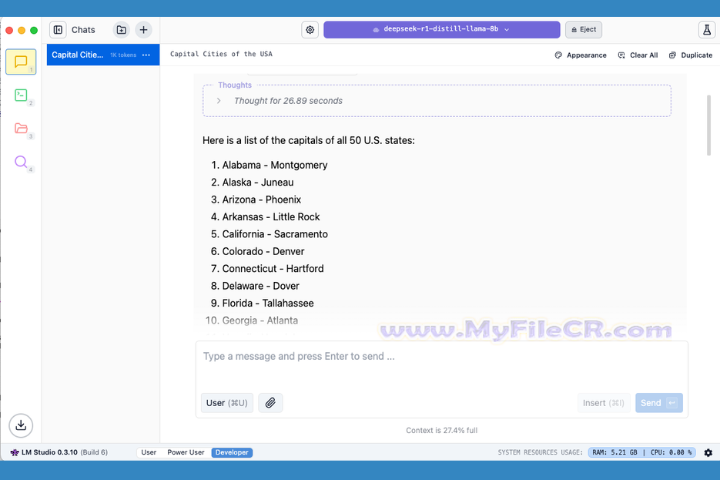This screenshot has width=720, height=480.
Task: Open the deepseek-r1-distill-llama-8b model selector
Action: tap(442, 29)
